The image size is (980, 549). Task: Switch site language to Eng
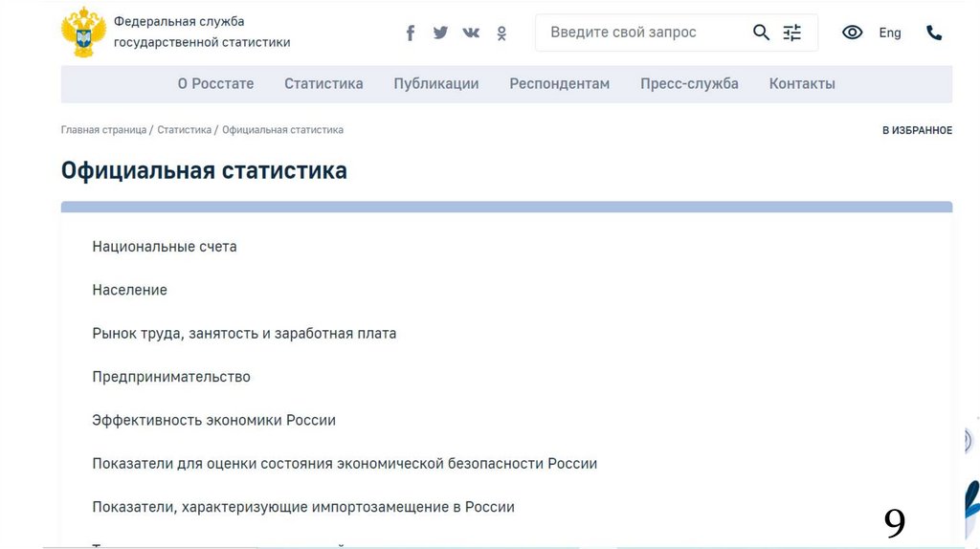[x=889, y=33]
